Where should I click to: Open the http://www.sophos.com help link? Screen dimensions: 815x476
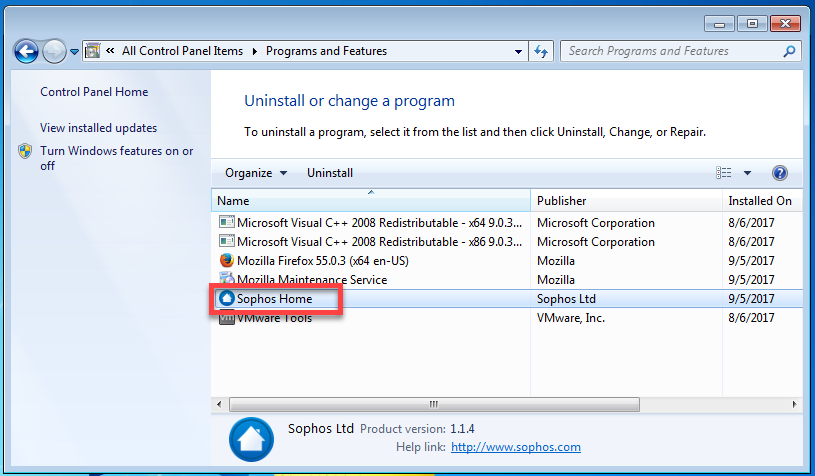515,447
